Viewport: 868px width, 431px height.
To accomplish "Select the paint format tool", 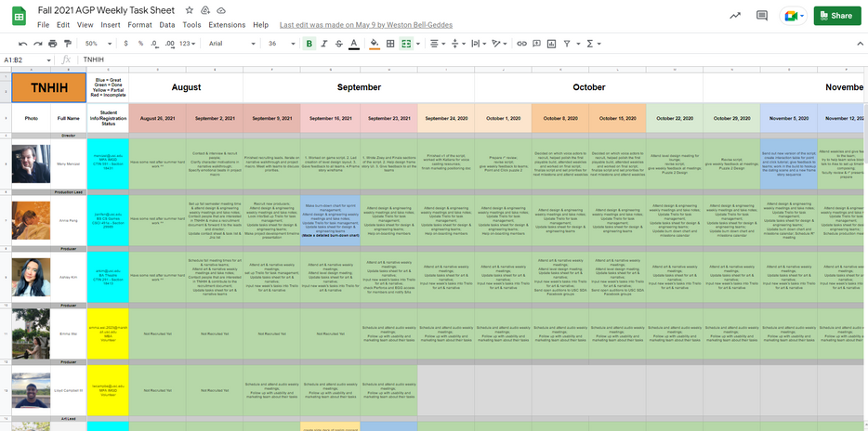I will coord(68,44).
